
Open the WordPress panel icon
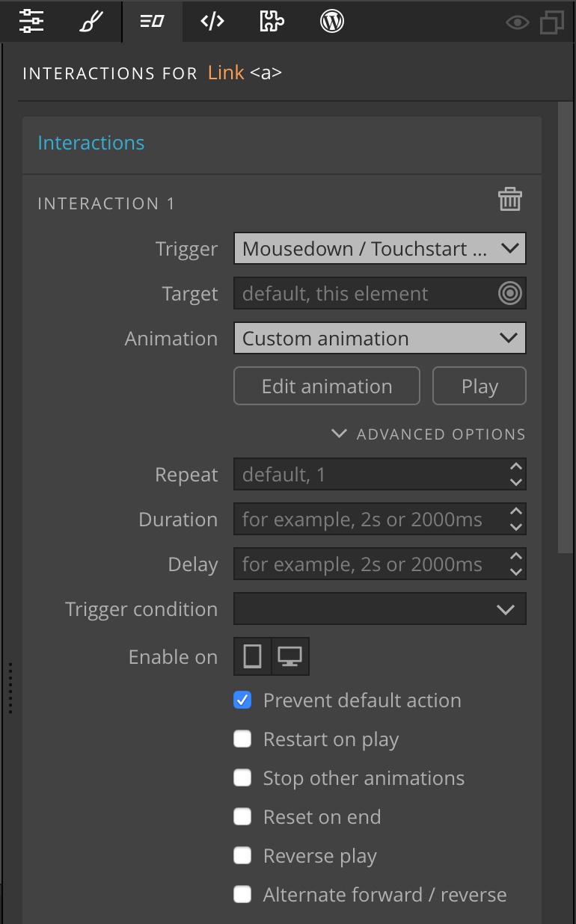pos(331,22)
